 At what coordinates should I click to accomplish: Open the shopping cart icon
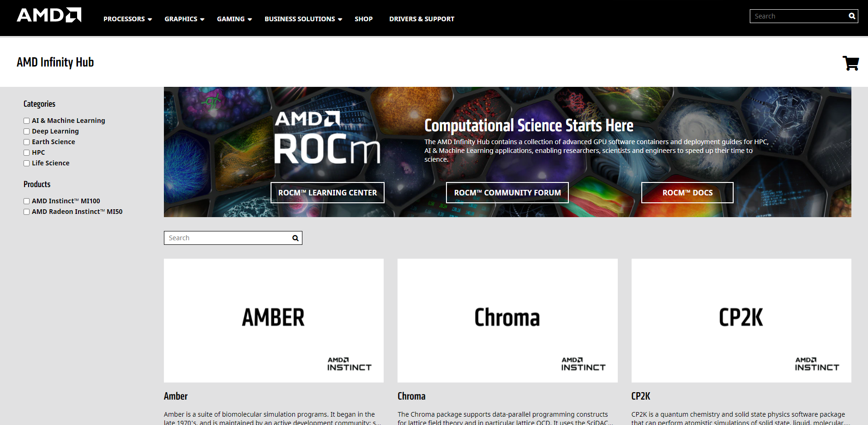tap(850, 63)
